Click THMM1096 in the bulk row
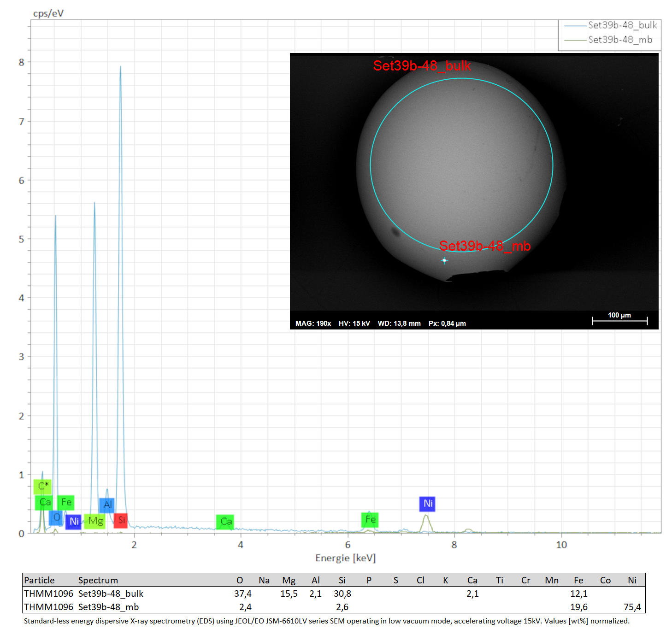 48,594
